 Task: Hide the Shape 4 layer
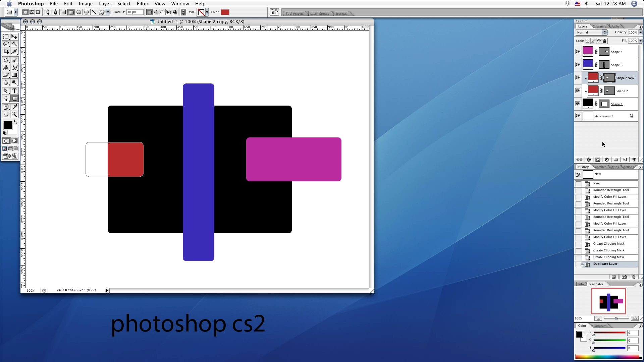pyautogui.click(x=578, y=52)
